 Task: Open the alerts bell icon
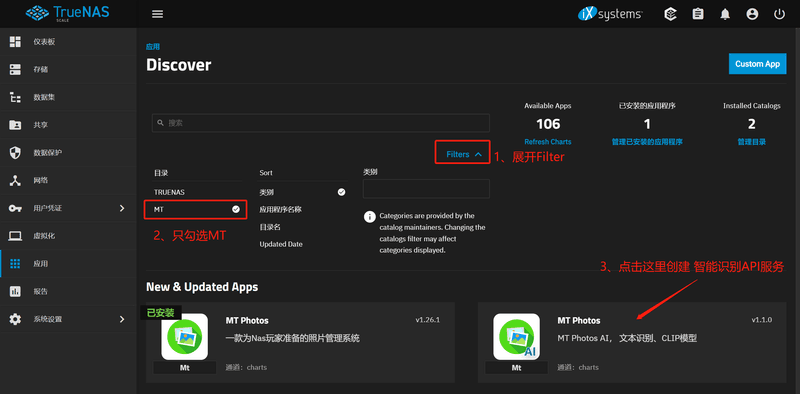[x=725, y=14]
